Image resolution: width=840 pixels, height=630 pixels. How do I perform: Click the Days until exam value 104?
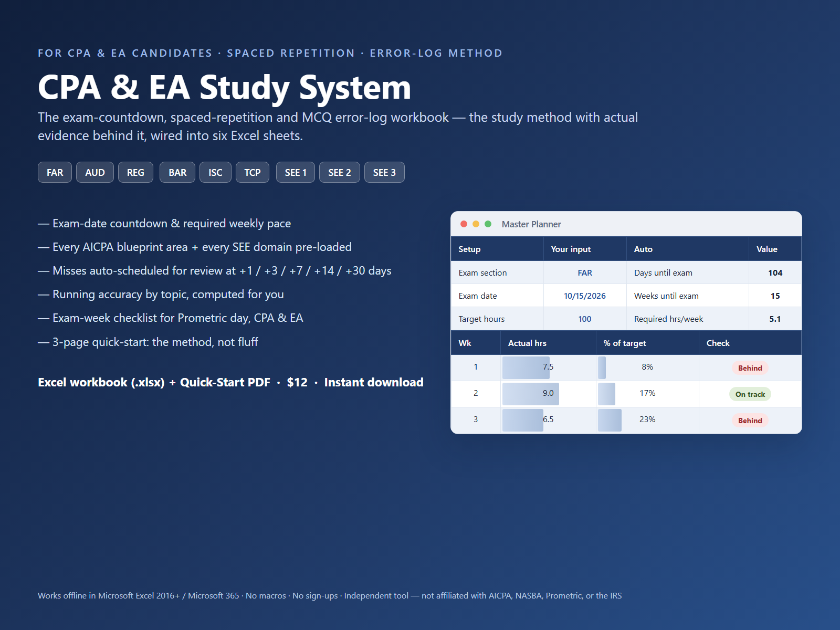[x=775, y=272]
